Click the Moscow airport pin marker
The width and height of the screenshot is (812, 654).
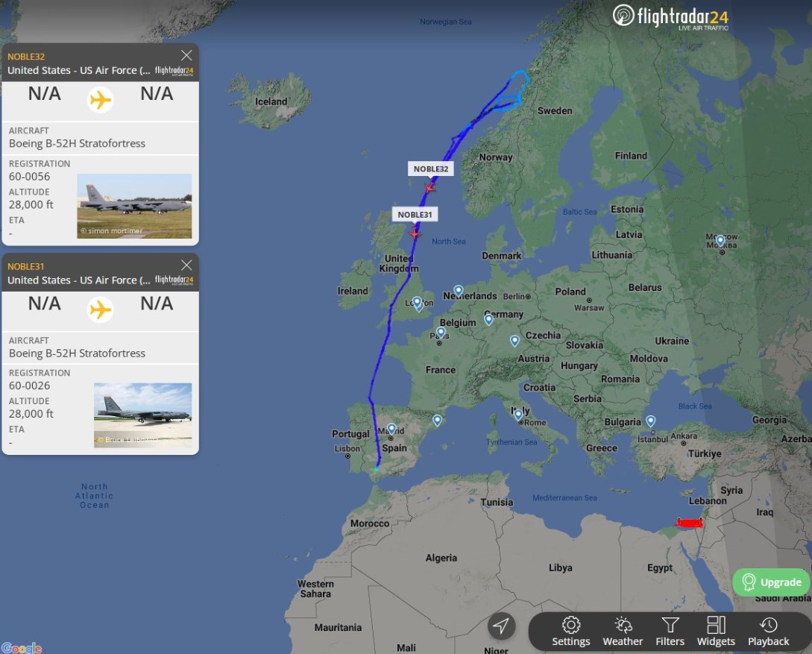[x=720, y=240]
